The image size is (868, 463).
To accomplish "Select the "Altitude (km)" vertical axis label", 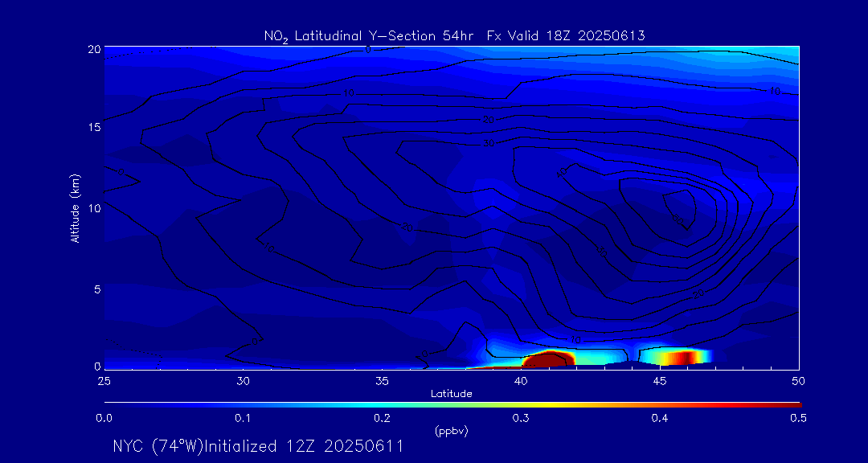I will 75,208.
